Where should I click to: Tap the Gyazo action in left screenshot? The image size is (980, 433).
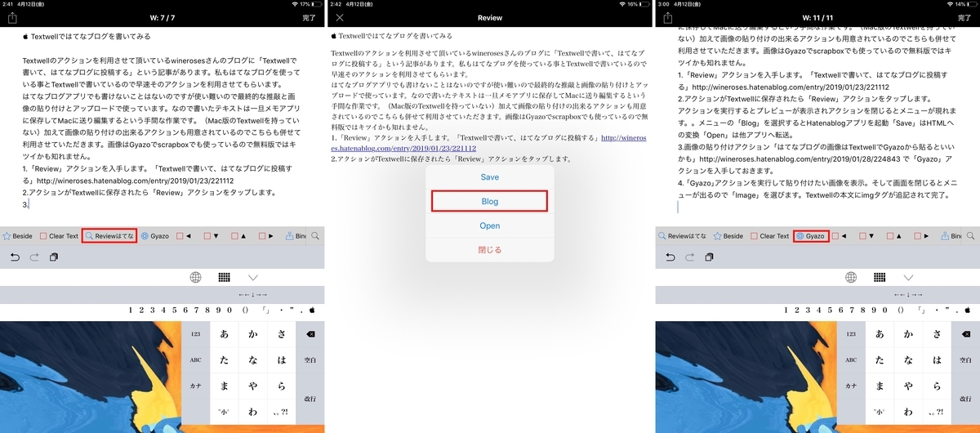(x=154, y=235)
